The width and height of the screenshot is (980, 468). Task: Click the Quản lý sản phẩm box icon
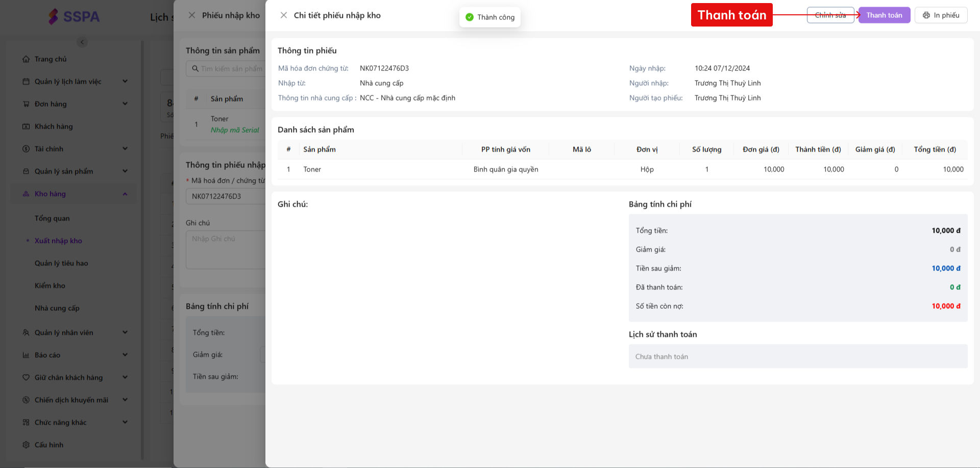(26, 171)
